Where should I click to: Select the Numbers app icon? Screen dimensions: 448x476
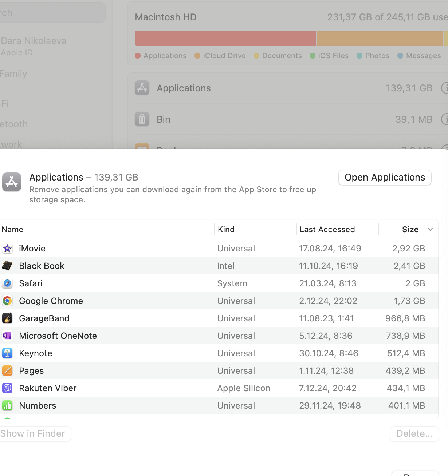point(7,406)
